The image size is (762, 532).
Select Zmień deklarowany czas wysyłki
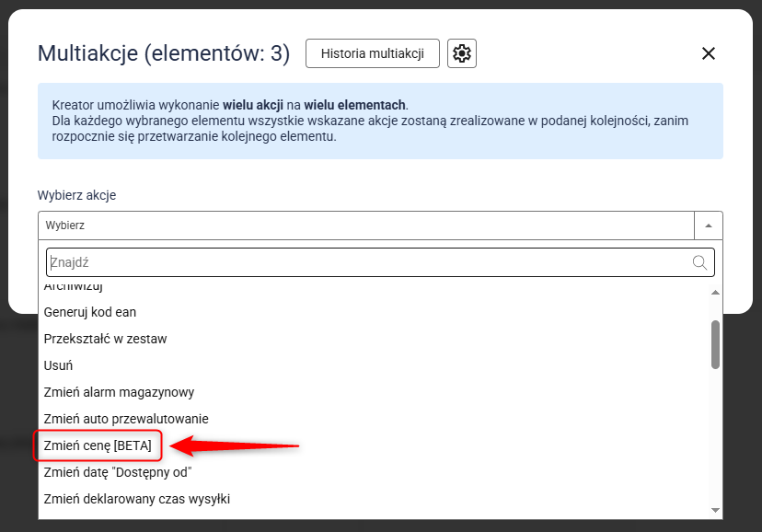coord(136,499)
